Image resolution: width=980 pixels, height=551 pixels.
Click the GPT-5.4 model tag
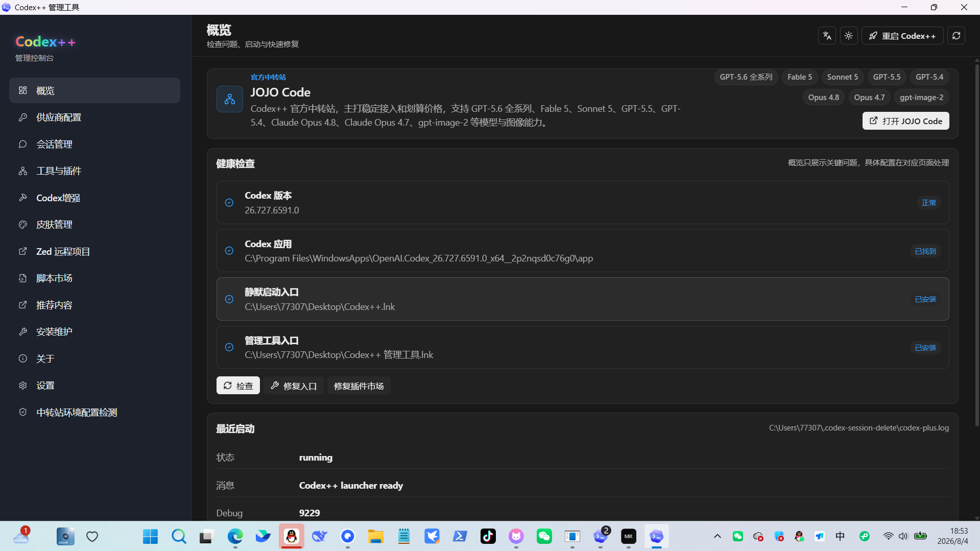tap(929, 77)
